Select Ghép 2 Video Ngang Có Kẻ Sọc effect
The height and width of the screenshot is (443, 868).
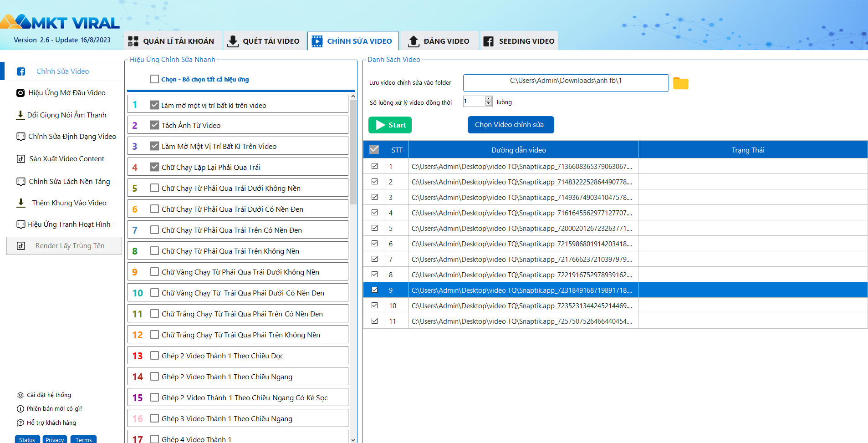coord(155,397)
